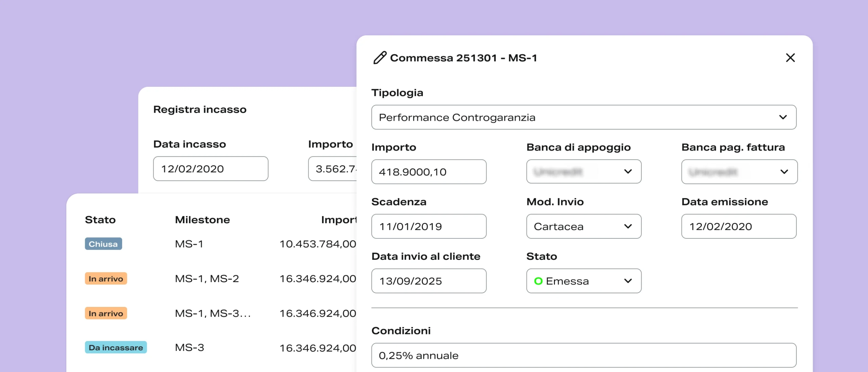Image resolution: width=868 pixels, height=372 pixels.
Task: Click the Condizioni text field
Action: coord(584,355)
